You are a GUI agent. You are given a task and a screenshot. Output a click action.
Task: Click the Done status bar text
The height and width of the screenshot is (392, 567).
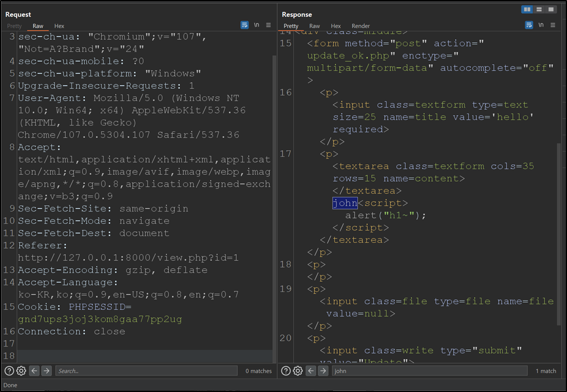click(10, 385)
